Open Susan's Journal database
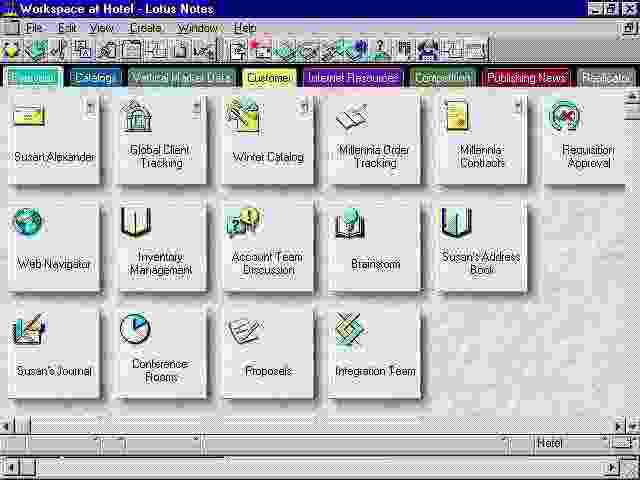This screenshot has width=640, height=480. pos(54,354)
